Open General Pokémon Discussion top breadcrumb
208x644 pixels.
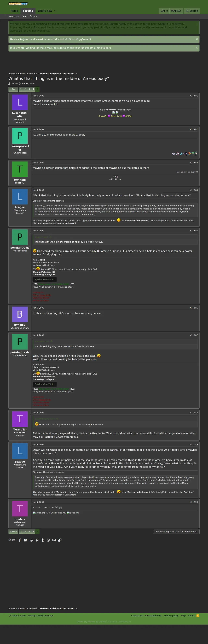click(57, 73)
